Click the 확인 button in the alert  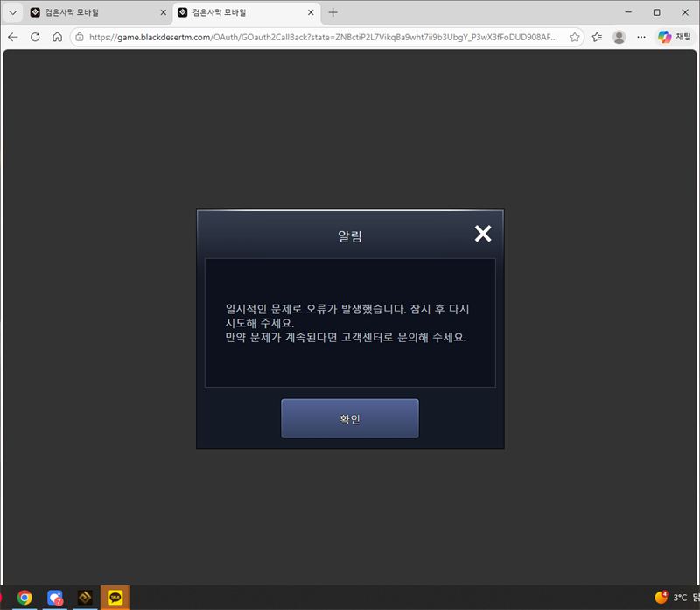point(349,418)
